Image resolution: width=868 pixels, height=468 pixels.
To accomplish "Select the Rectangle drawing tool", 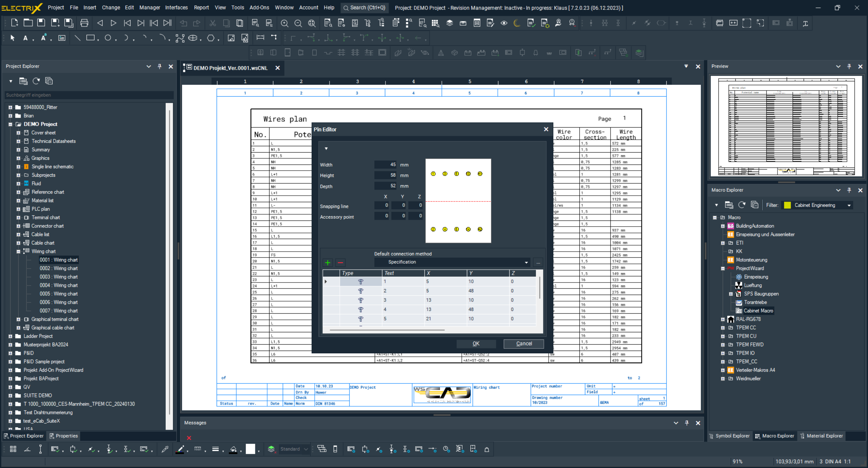I will 90,38.
